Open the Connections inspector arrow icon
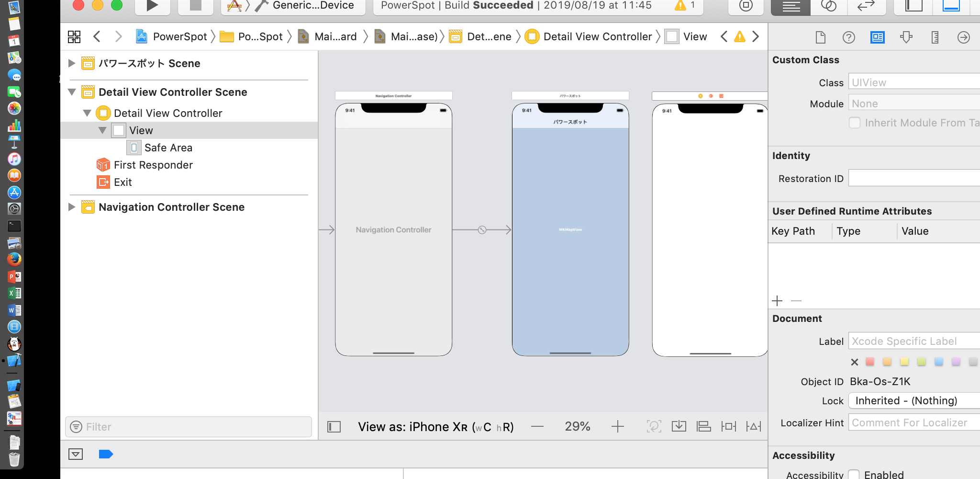This screenshot has width=980, height=479. tap(963, 37)
